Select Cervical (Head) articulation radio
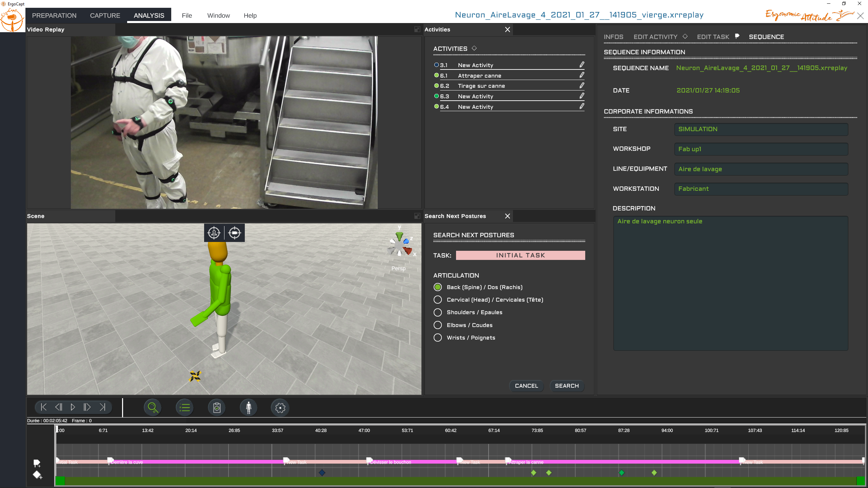Viewport: 868px width, 488px height. [x=438, y=300]
